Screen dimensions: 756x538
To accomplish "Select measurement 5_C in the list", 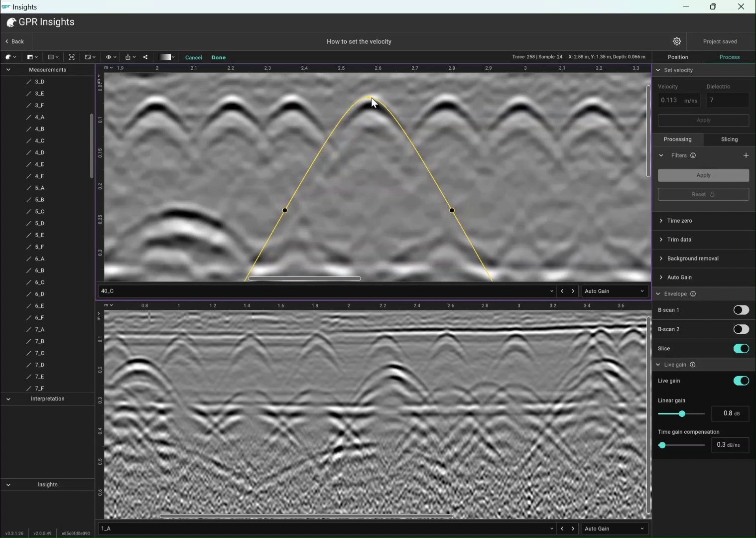I will (x=39, y=212).
